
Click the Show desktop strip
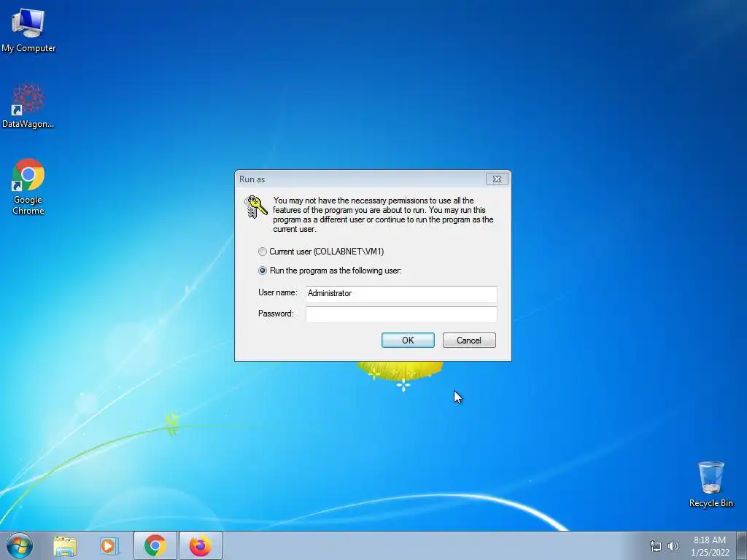tap(743, 545)
